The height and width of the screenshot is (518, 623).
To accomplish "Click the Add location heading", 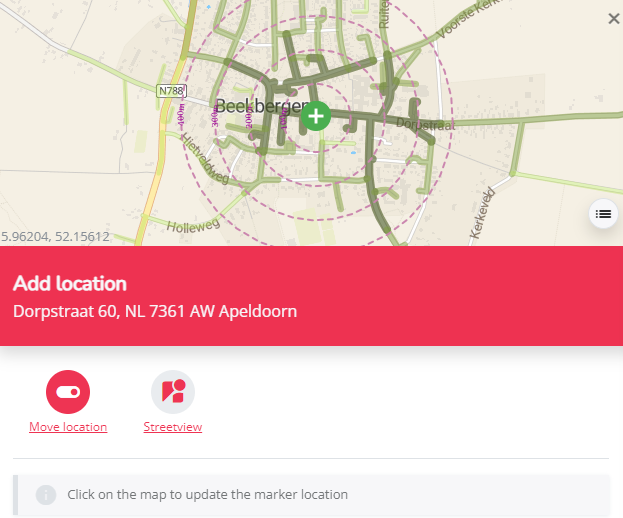I will tap(70, 284).
